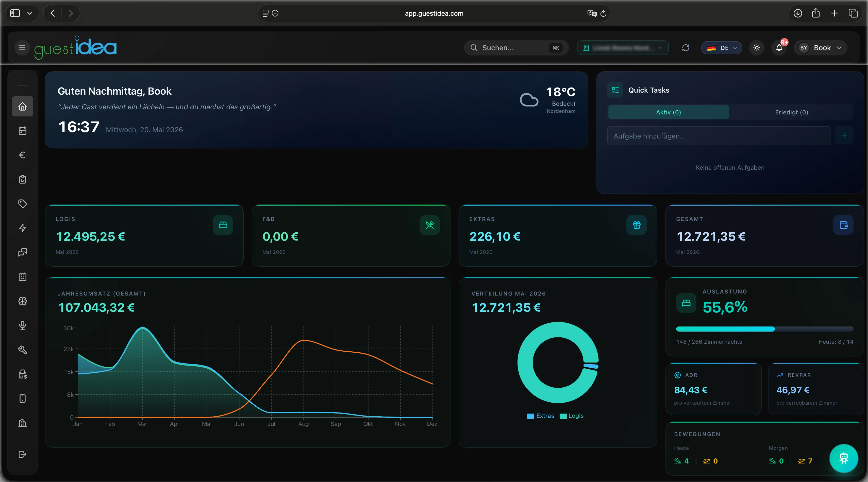This screenshot has width=868, height=482.
Task: Click the bed icon on Logis card
Action: (x=223, y=225)
